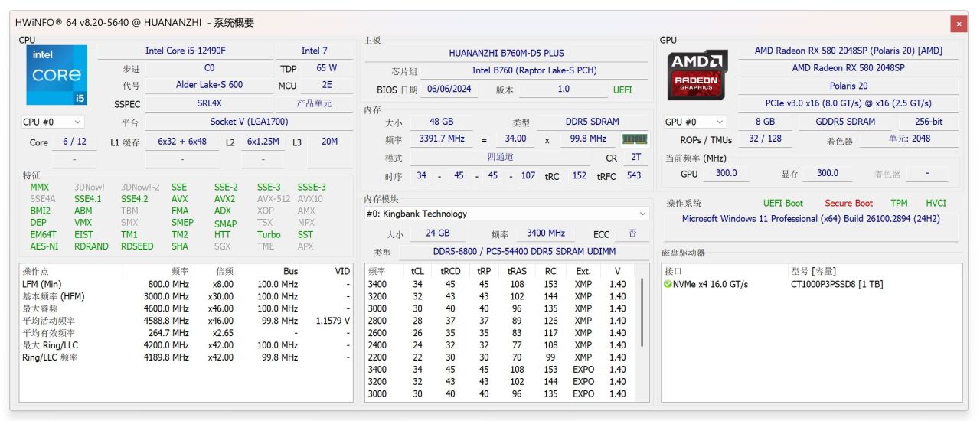Click the motherboard 'HUANANZHI B760M-D5 PLUS'
The height and width of the screenshot is (421, 980).
(506, 53)
